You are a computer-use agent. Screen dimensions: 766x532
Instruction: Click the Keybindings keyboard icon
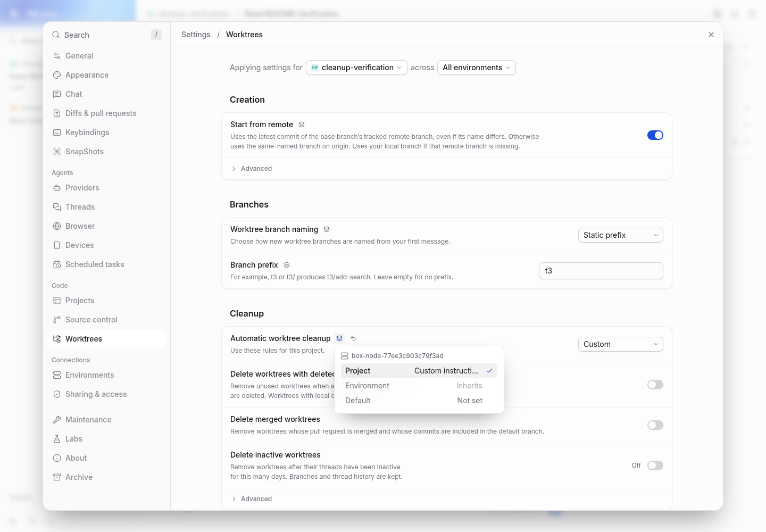pos(57,132)
